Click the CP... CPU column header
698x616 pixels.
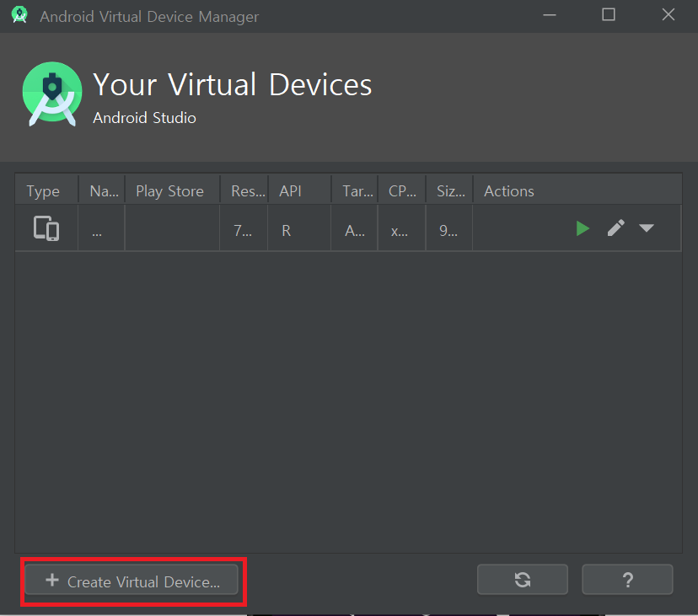(402, 191)
